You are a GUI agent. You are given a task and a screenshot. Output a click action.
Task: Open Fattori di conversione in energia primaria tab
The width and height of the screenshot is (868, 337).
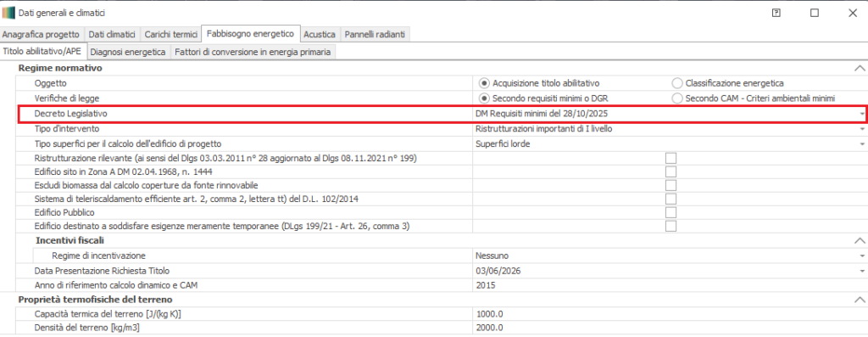click(x=253, y=52)
